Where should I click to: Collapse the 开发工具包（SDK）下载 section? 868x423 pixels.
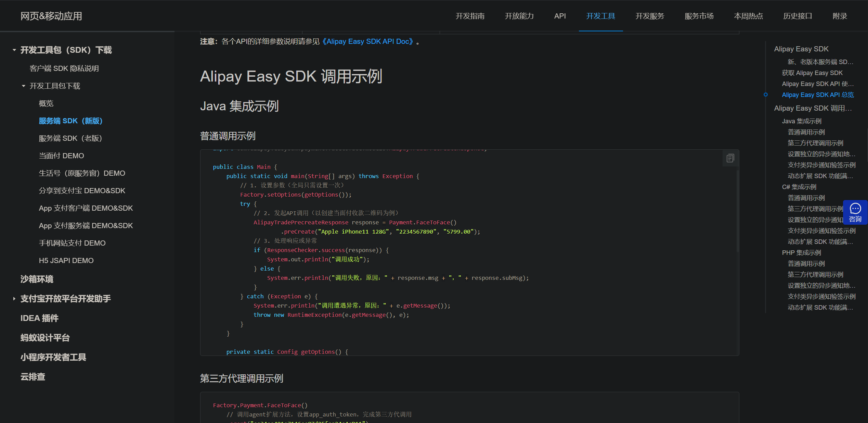click(14, 50)
